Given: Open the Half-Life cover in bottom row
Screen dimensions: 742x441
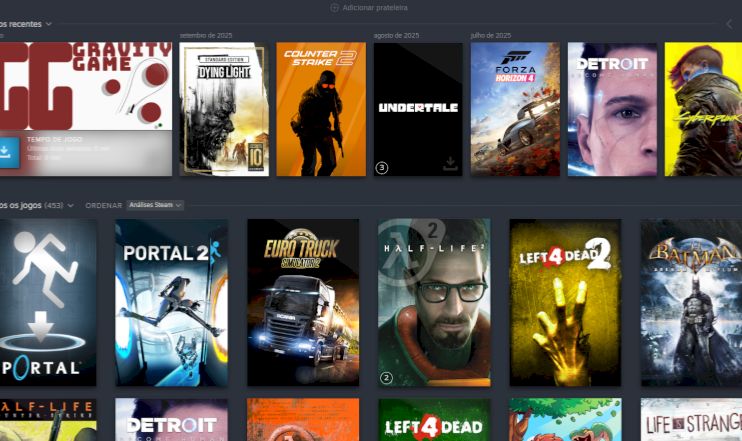Looking at the screenshot, I should [48, 420].
